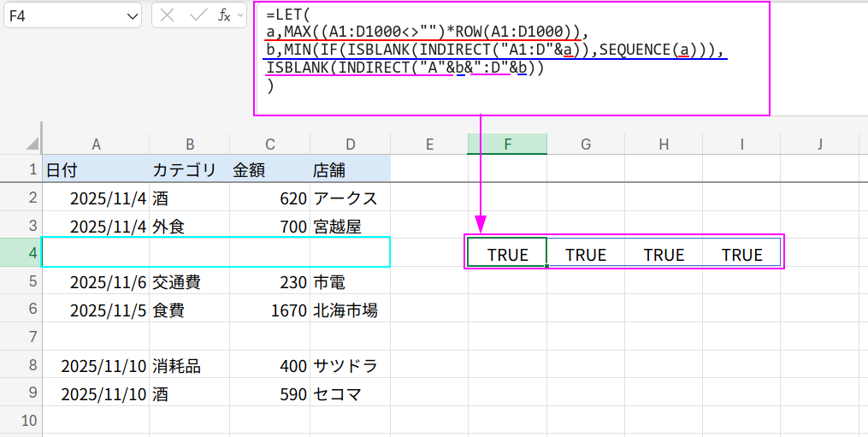868x437 pixels.
Task: Select row 7 header
Action: click(x=21, y=336)
